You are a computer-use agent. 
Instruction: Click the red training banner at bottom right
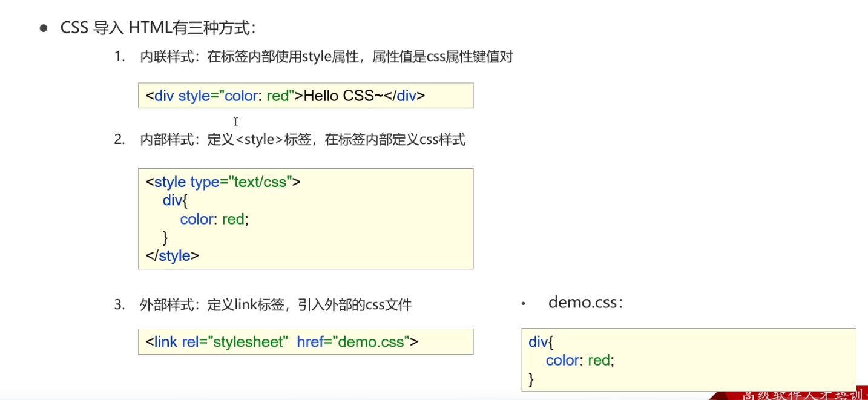coord(790,394)
